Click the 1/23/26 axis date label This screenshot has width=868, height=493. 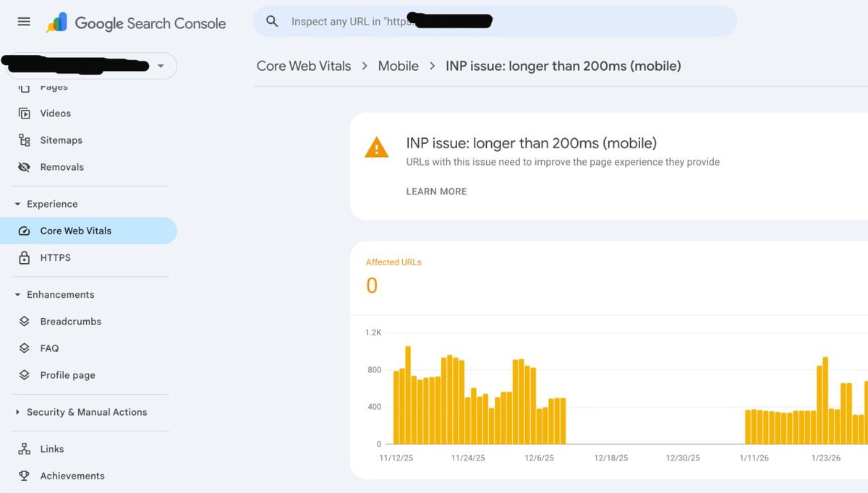[825, 458]
